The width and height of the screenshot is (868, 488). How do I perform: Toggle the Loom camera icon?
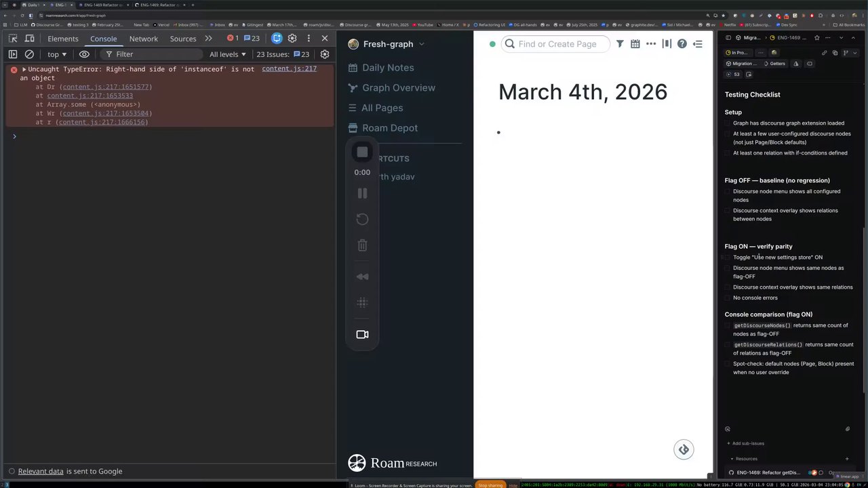(x=362, y=334)
